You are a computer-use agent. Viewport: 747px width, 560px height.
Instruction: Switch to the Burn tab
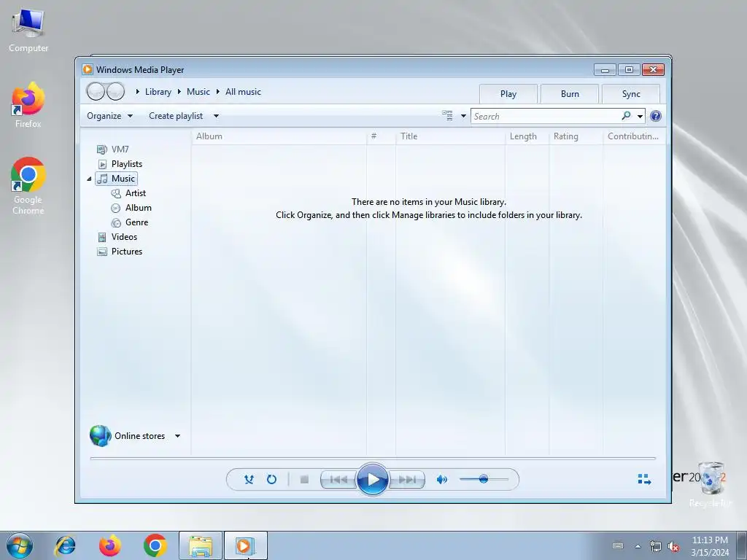click(x=570, y=94)
